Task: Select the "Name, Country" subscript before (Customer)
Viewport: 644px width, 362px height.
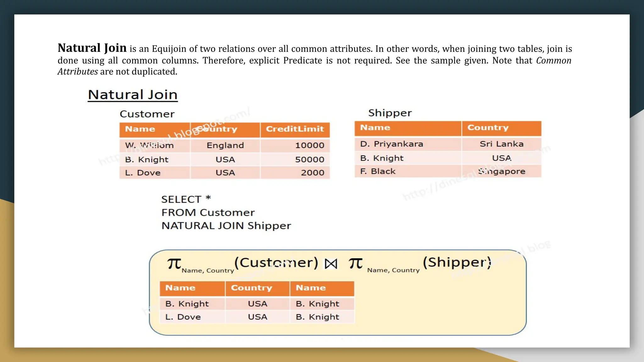Action: 208,271
